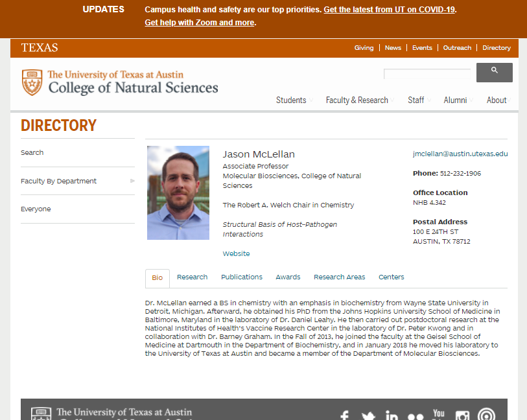
Task: Switch to the Research tab
Action: click(193, 277)
